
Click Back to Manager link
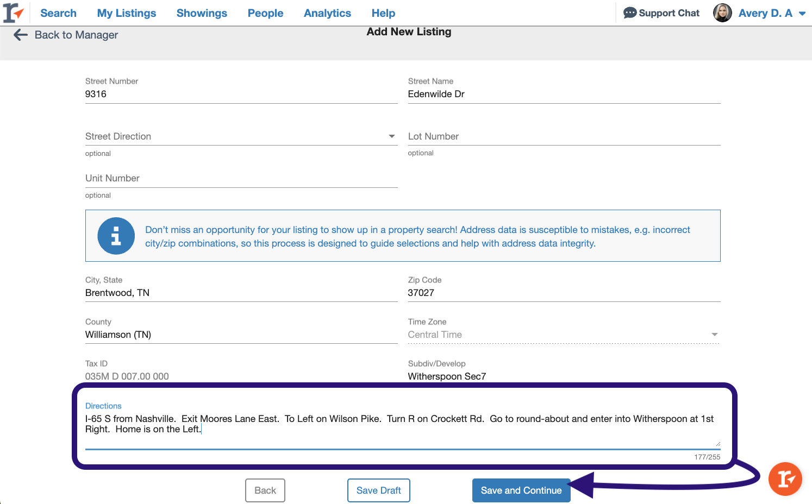pyautogui.click(x=76, y=35)
